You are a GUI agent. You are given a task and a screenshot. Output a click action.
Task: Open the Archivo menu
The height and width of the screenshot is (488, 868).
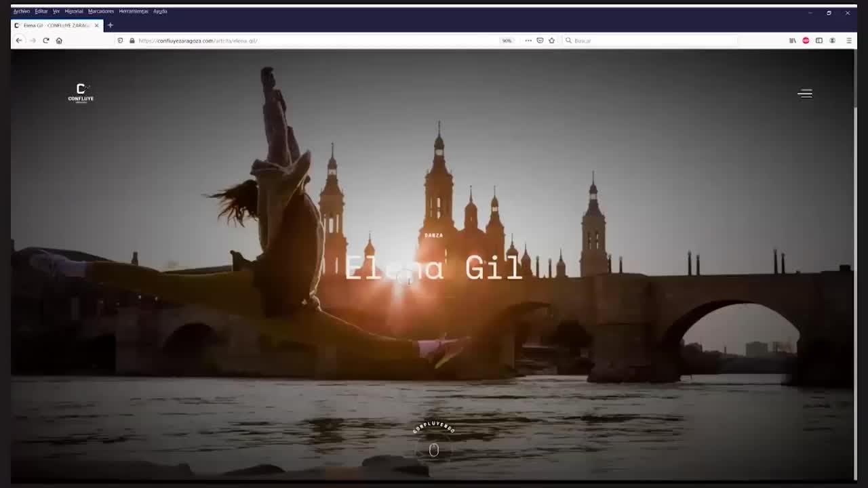coord(22,11)
